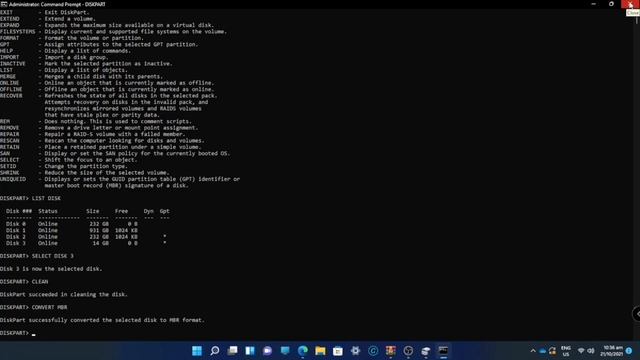Click the 'INACTIVE' help entry
640x360 pixels.
click(x=86, y=64)
